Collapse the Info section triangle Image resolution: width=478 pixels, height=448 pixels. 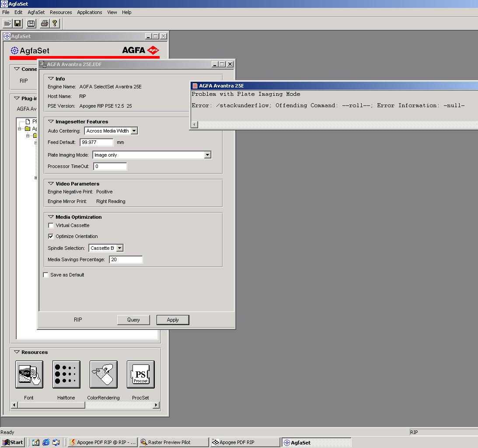[x=51, y=79]
